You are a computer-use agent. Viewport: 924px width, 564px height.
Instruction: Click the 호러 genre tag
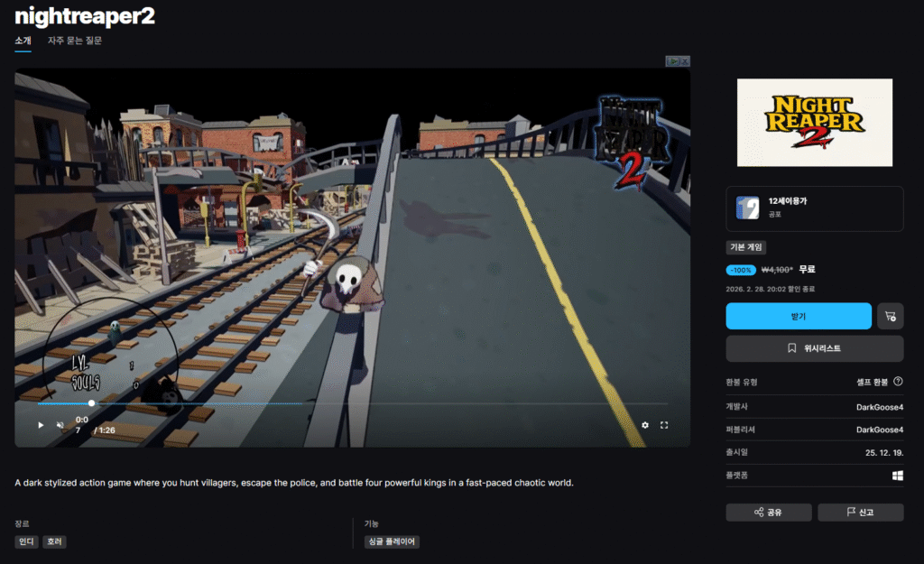point(54,542)
